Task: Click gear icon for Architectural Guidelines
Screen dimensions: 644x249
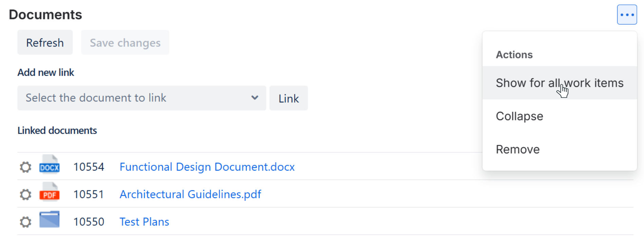Action: [x=25, y=194]
